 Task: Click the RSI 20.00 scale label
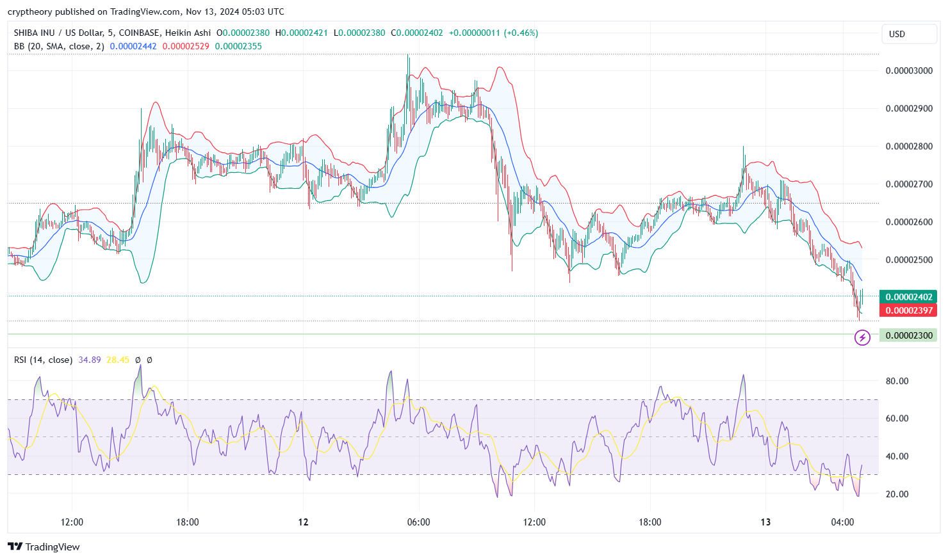(897, 494)
